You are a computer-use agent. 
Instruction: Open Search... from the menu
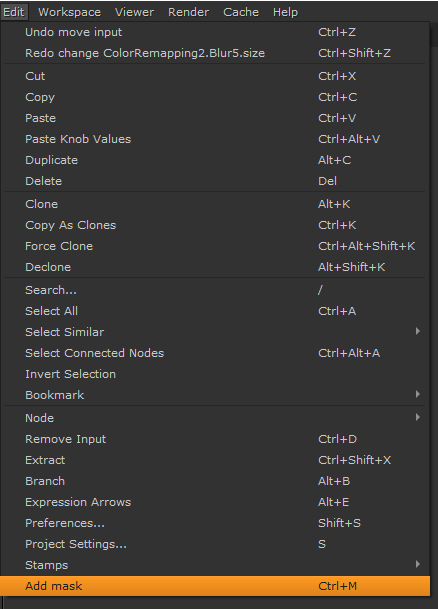[215, 290]
